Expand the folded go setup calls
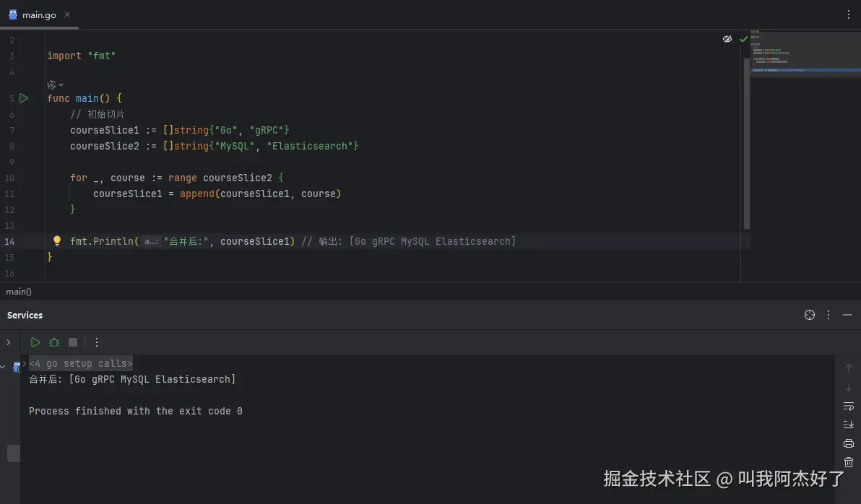The height and width of the screenshot is (504, 861). (x=80, y=363)
